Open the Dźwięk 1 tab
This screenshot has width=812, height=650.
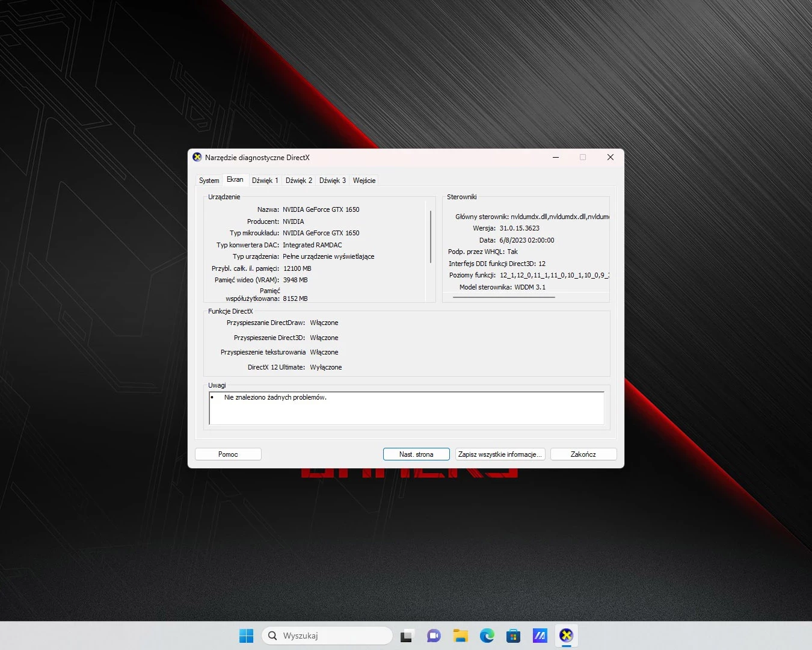(265, 181)
